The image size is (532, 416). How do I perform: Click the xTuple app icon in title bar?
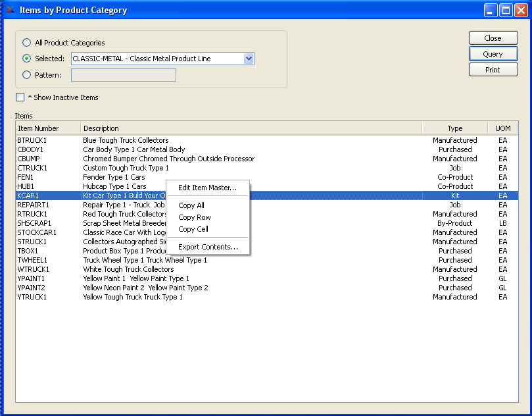tap(10, 10)
